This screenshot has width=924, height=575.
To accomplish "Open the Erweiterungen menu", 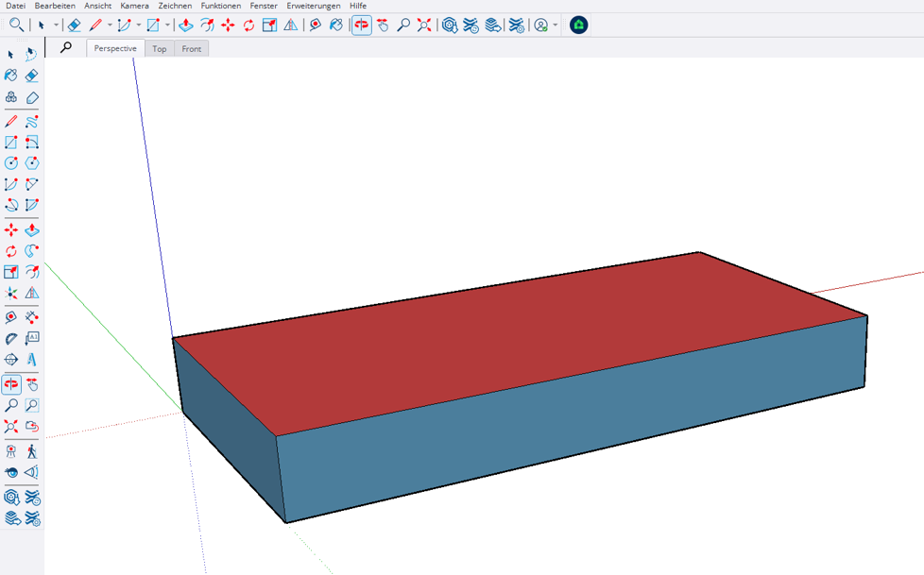I will pos(314,6).
